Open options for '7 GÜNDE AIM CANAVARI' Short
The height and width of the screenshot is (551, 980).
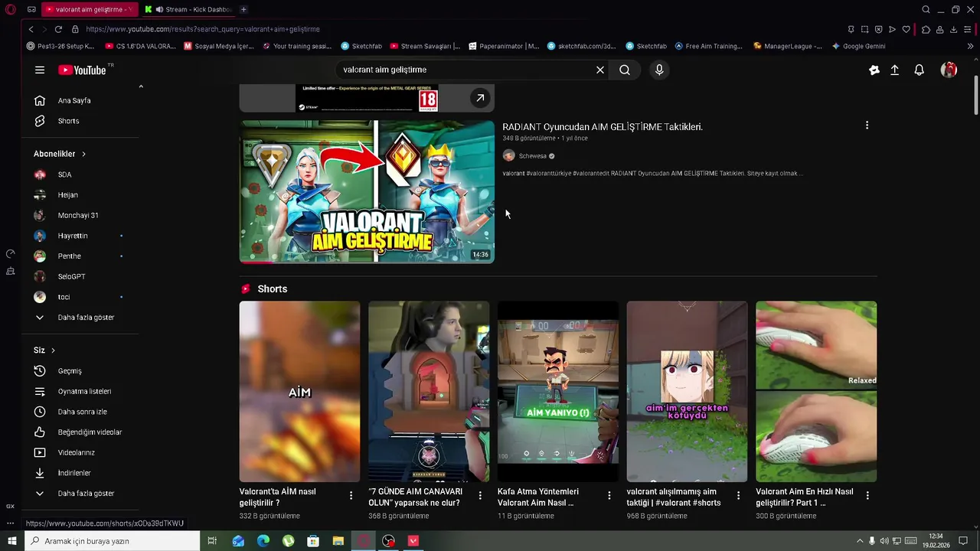click(480, 496)
